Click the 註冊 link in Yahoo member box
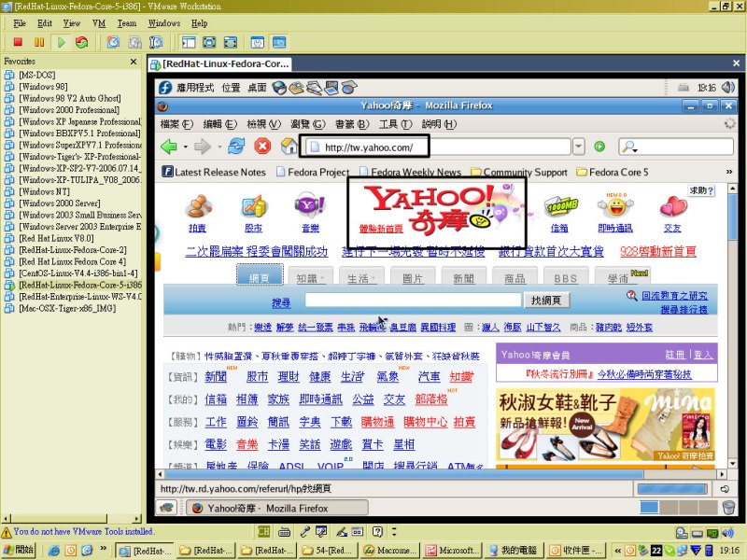This screenshot has width=747, height=560. [675, 355]
